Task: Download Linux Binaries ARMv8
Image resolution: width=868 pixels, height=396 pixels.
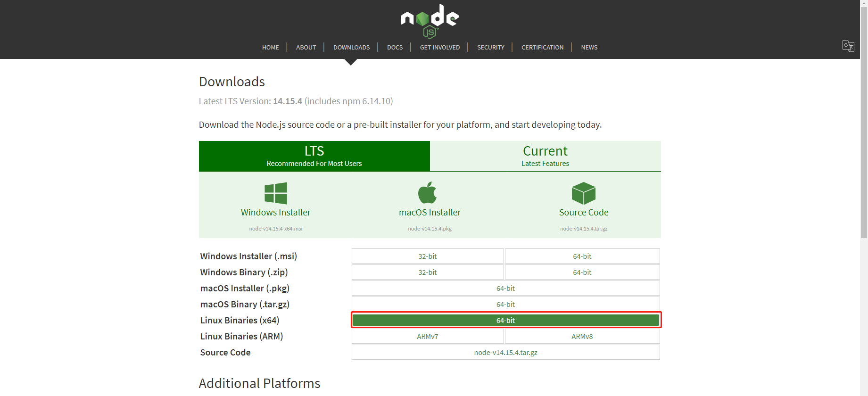Action: [582, 336]
